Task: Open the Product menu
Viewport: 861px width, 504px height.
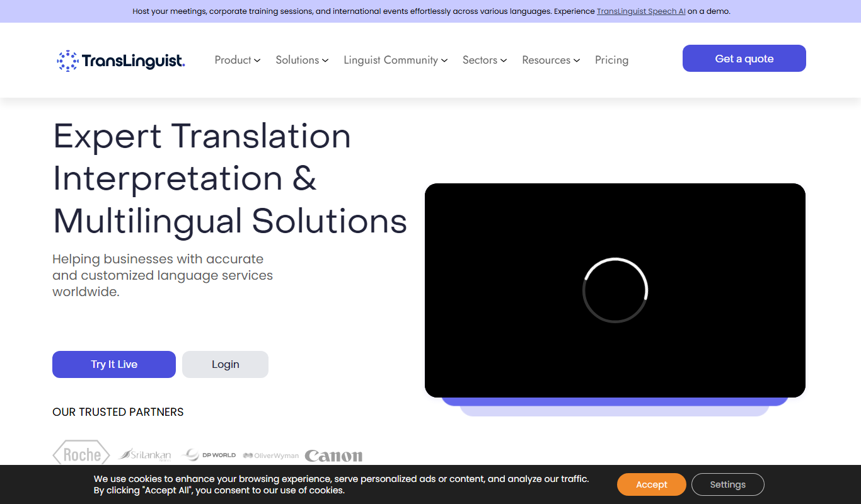Action: point(233,60)
